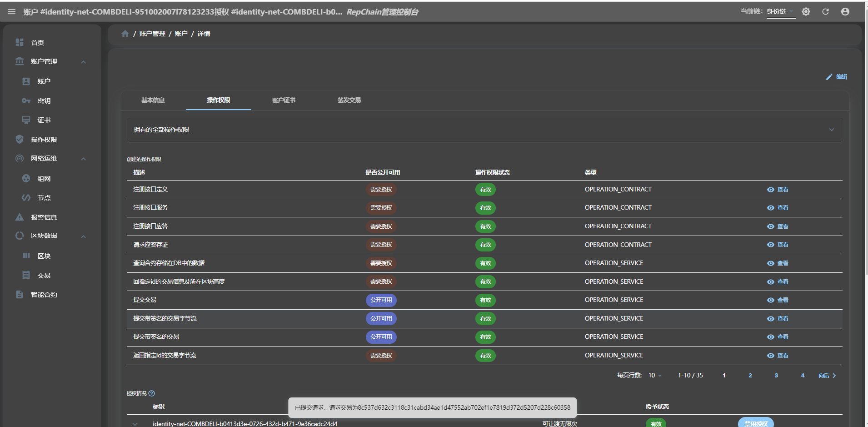868x427 pixels.
Task: Click the refresh icon in header
Action: click(825, 12)
